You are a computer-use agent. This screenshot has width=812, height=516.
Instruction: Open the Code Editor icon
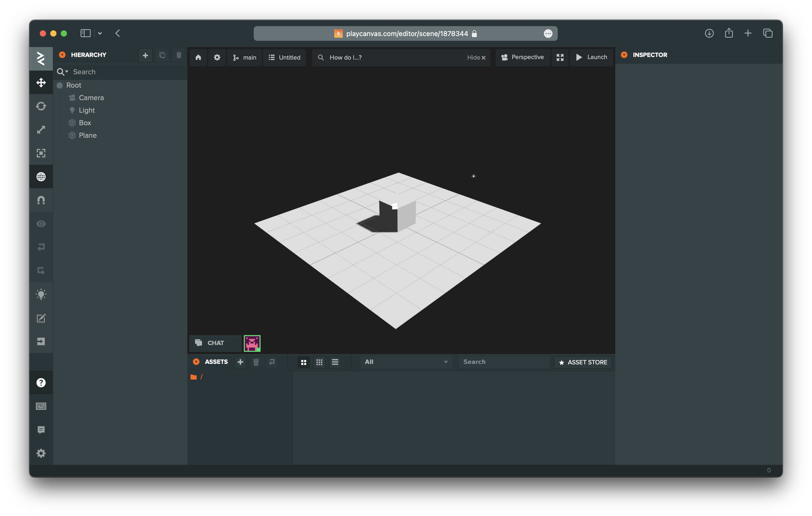tap(41, 318)
